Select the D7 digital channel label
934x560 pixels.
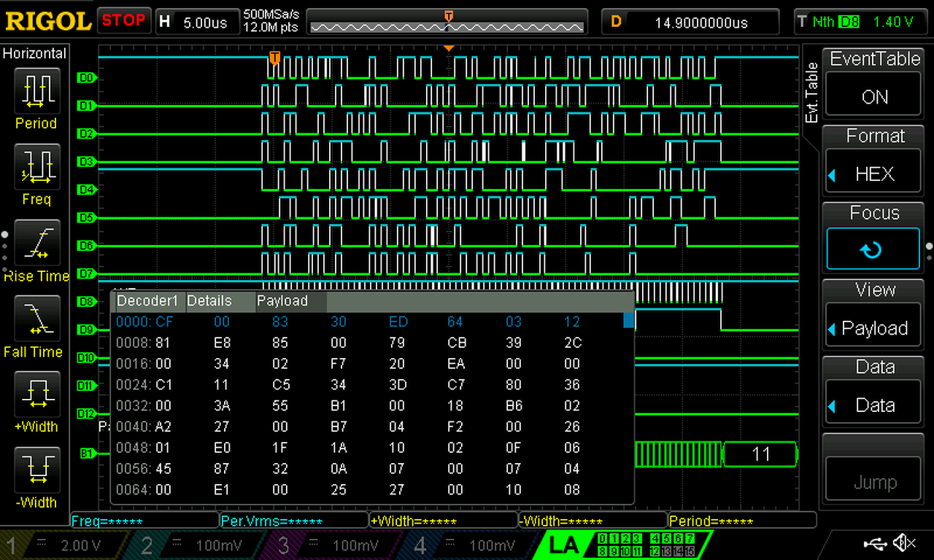coord(86,273)
